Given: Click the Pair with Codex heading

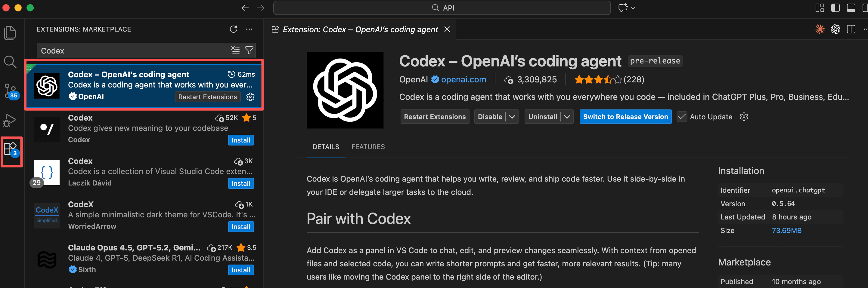Looking at the screenshot, I should coord(358,219).
